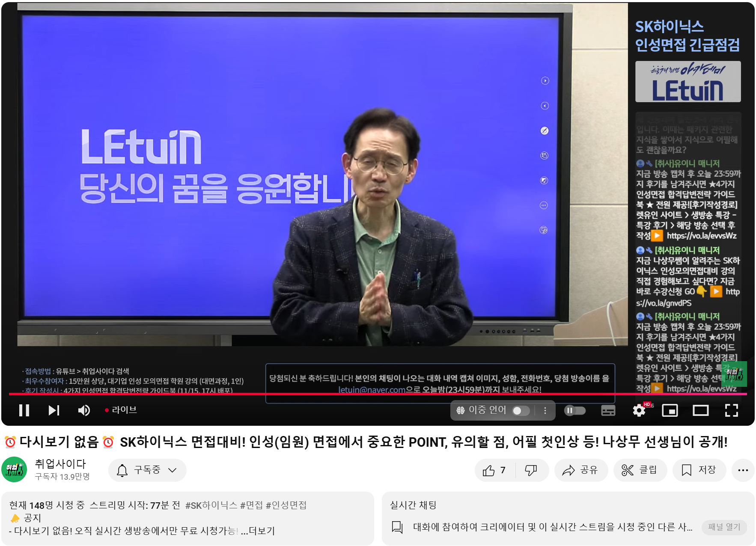Toggle the 이중 언어 switch

521,411
